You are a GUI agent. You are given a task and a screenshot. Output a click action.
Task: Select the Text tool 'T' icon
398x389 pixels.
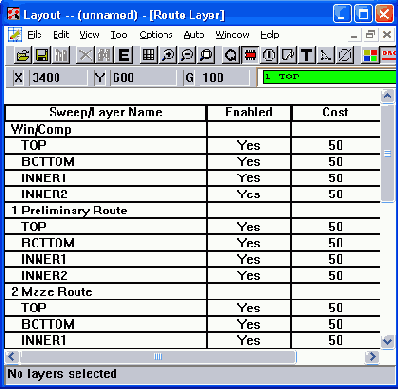point(307,55)
